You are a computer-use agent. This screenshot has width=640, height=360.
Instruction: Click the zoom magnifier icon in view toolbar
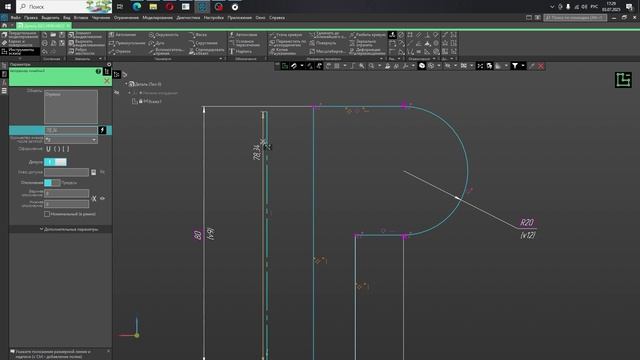click(x=371, y=66)
